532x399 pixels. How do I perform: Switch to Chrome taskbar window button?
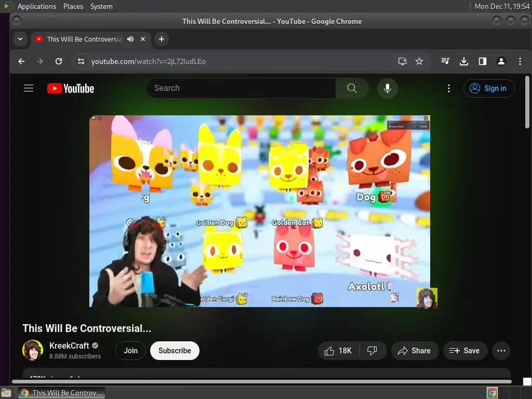[x=62, y=393]
